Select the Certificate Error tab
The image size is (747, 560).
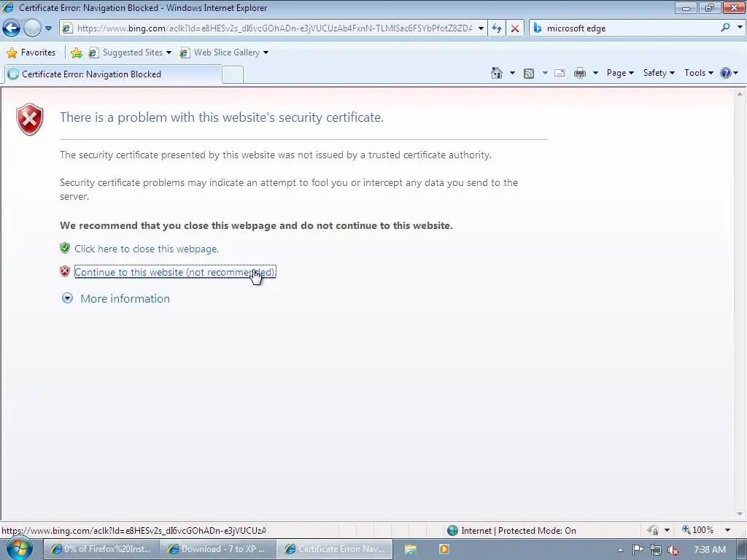[112, 74]
